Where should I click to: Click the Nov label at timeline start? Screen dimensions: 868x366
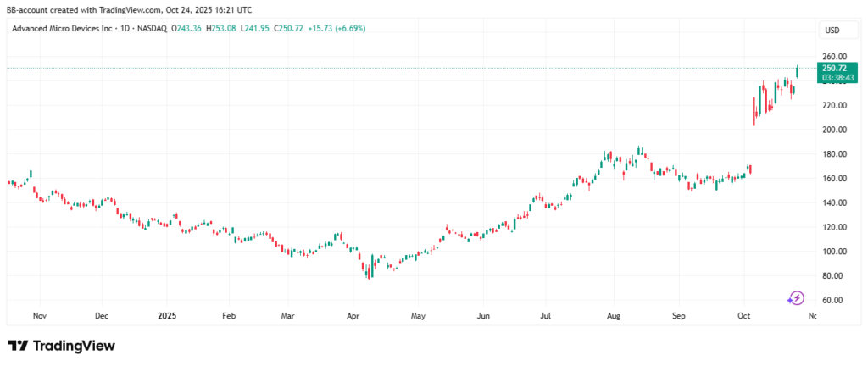(38, 315)
